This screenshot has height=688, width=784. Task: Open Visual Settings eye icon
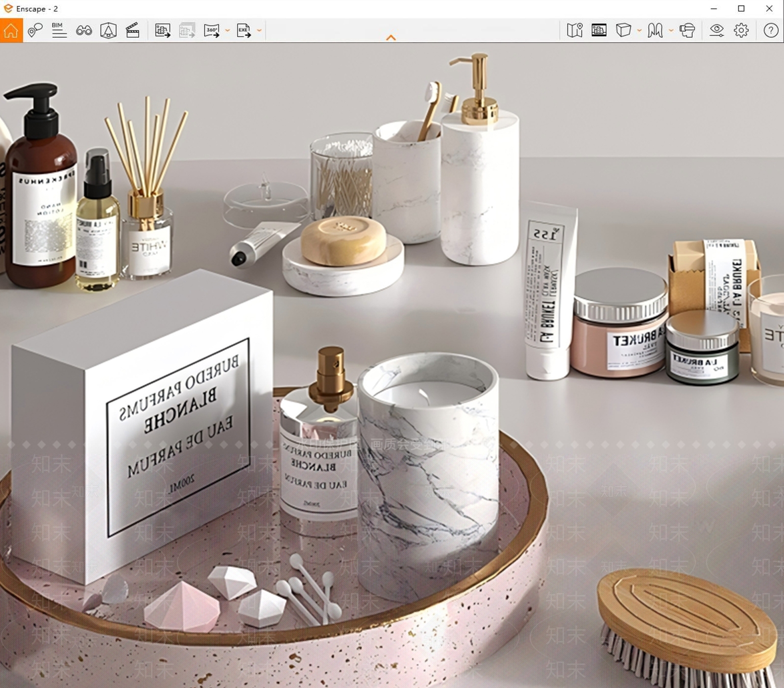(717, 30)
